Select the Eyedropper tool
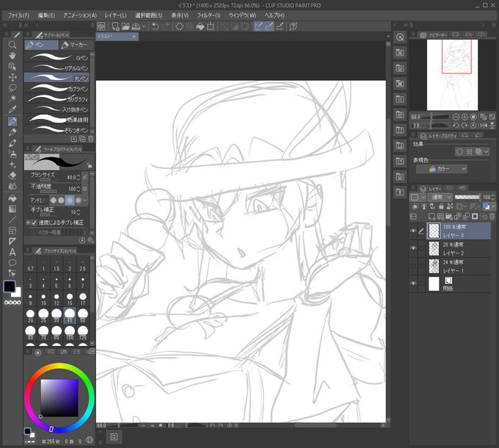 point(12,109)
